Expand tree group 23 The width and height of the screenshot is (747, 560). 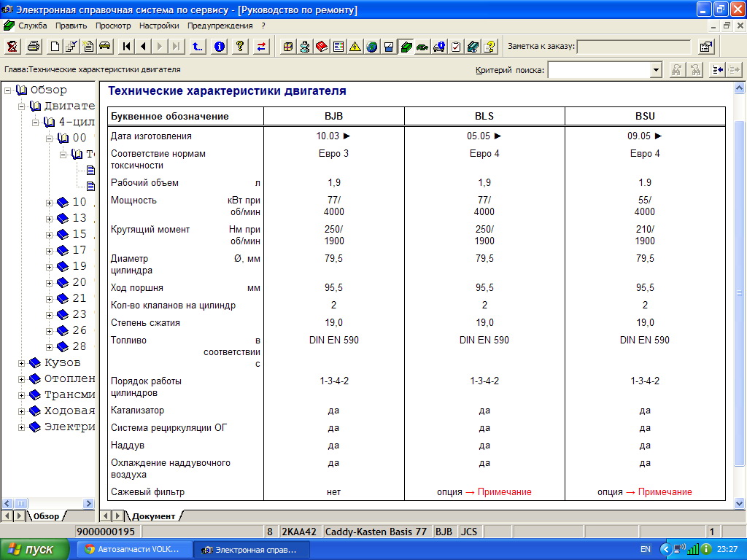pyautogui.click(x=49, y=315)
